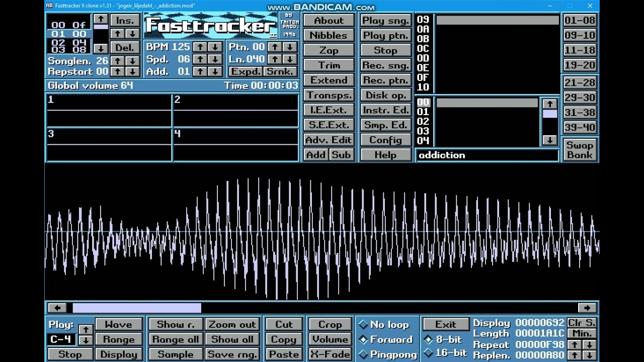Screen dimensions: 644x362
Task: Click waveform scrollbar left arrow
Action: pyautogui.click(x=57, y=308)
